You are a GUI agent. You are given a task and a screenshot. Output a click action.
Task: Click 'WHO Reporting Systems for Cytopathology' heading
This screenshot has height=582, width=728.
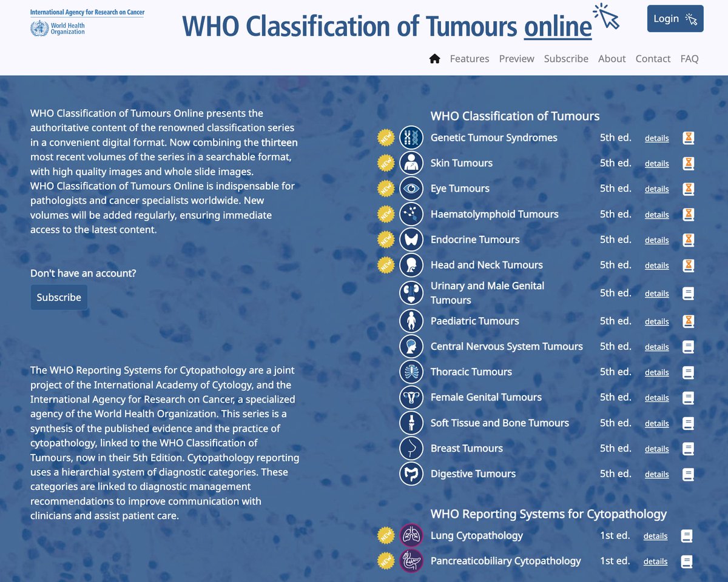coord(548,514)
